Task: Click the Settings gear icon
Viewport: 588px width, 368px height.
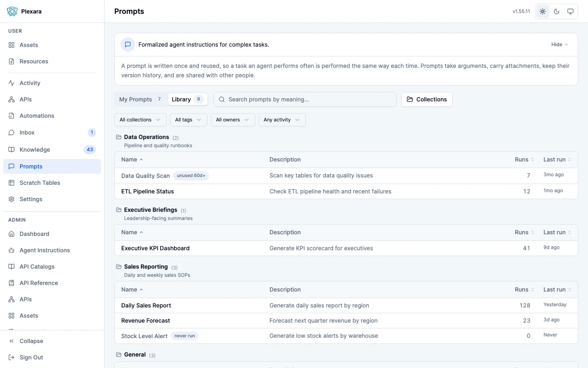Action: click(x=11, y=199)
